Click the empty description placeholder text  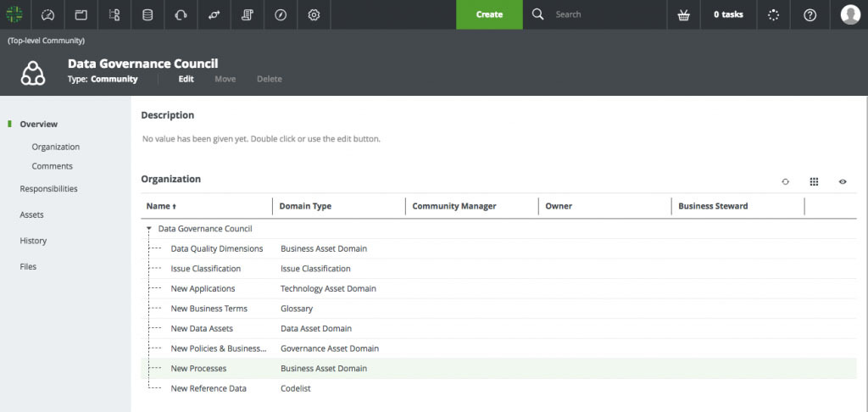pyautogui.click(x=261, y=139)
